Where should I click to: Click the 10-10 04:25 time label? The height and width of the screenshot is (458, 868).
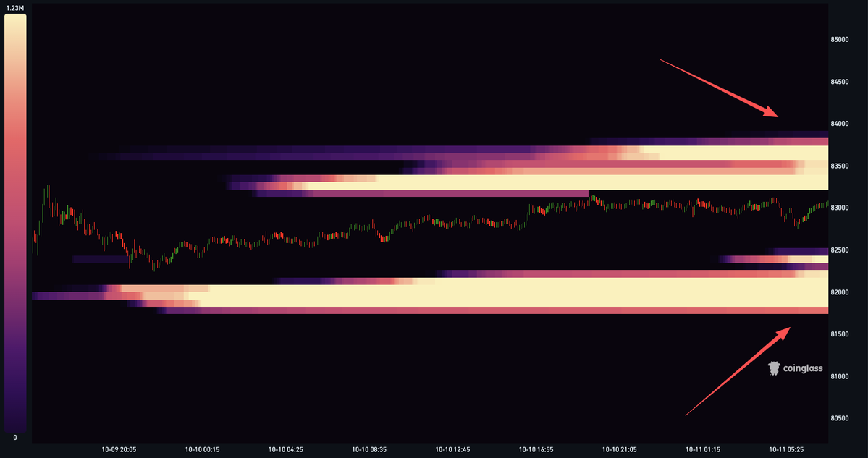point(286,450)
